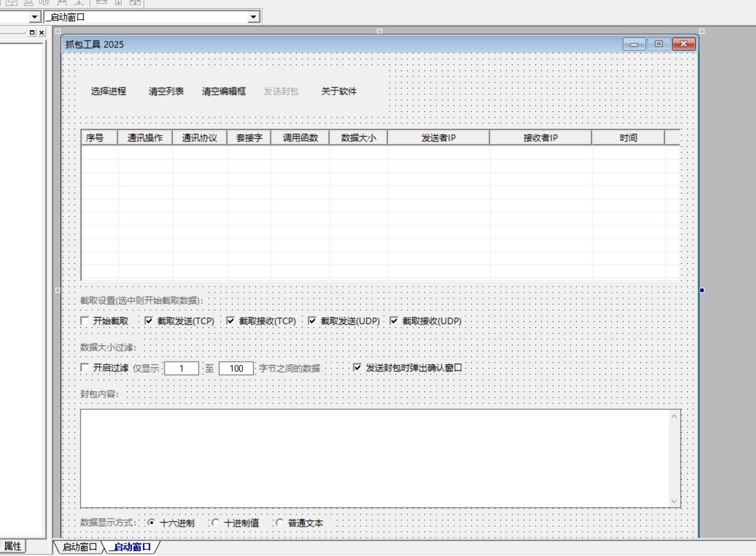Click the form's minimize button
This screenshot has width=756, height=556.
(634, 44)
